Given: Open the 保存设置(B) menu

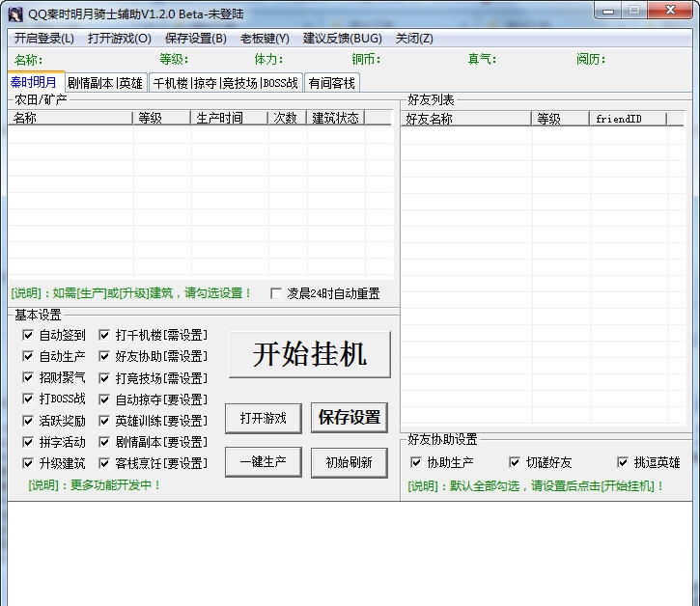Looking at the screenshot, I should coord(196,39).
